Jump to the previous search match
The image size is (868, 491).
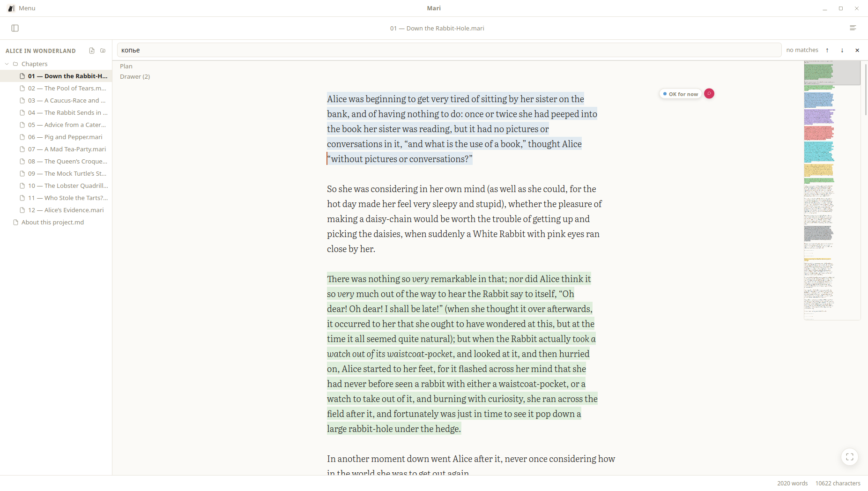827,50
